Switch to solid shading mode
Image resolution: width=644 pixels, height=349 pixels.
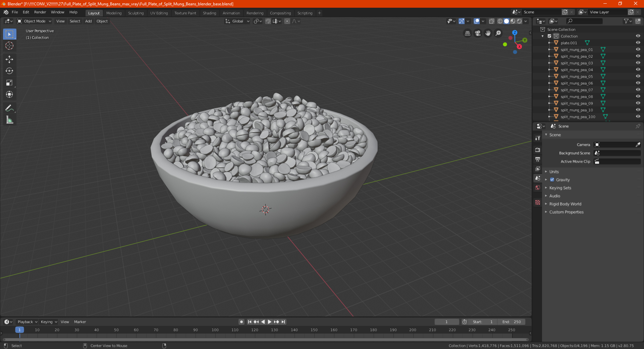pyautogui.click(x=506, y=21)
